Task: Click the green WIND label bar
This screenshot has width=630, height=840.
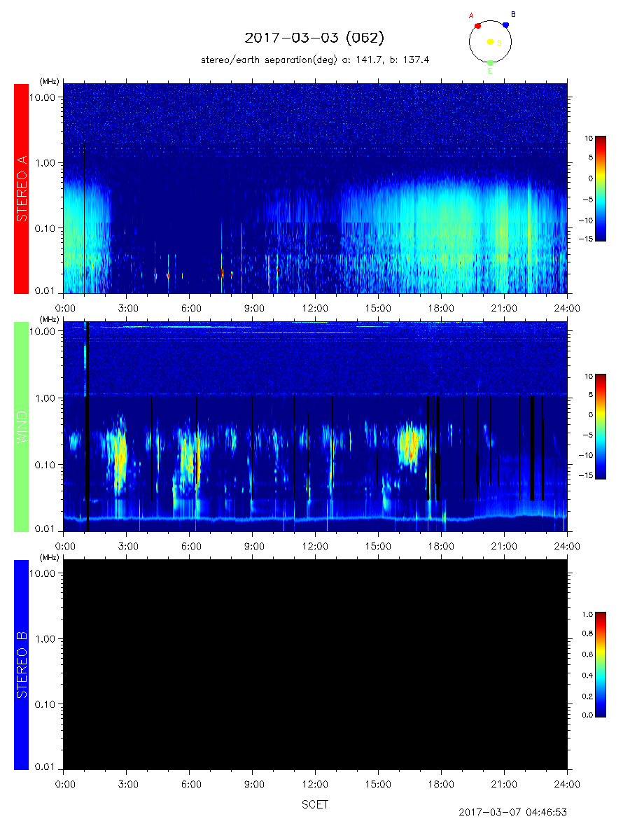Action: (21, 426)
